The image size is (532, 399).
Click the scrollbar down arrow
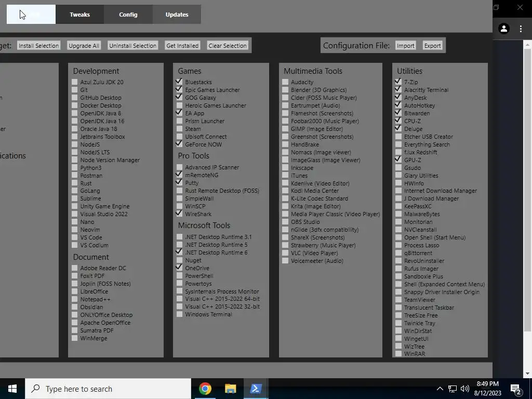click(528, 374)
